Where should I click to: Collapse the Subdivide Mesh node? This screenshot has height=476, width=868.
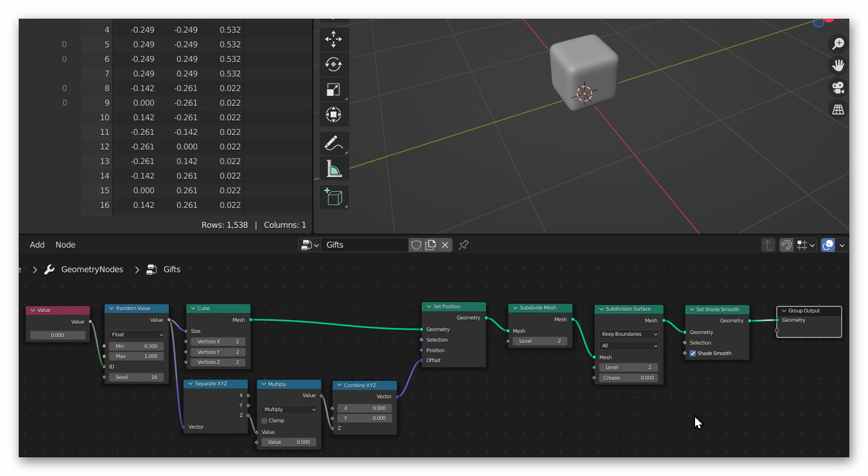(515, 308)
